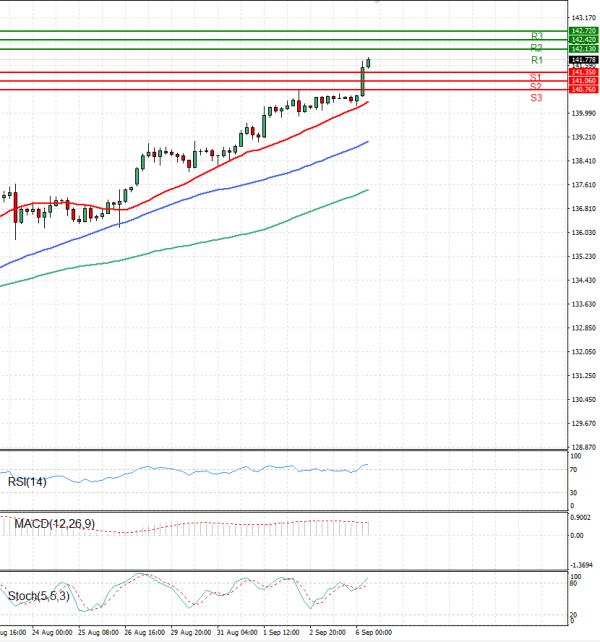Click the 138.410 price axis value
Screen dimensions: 600x642
pyautogui.click(x=584, y=161)
